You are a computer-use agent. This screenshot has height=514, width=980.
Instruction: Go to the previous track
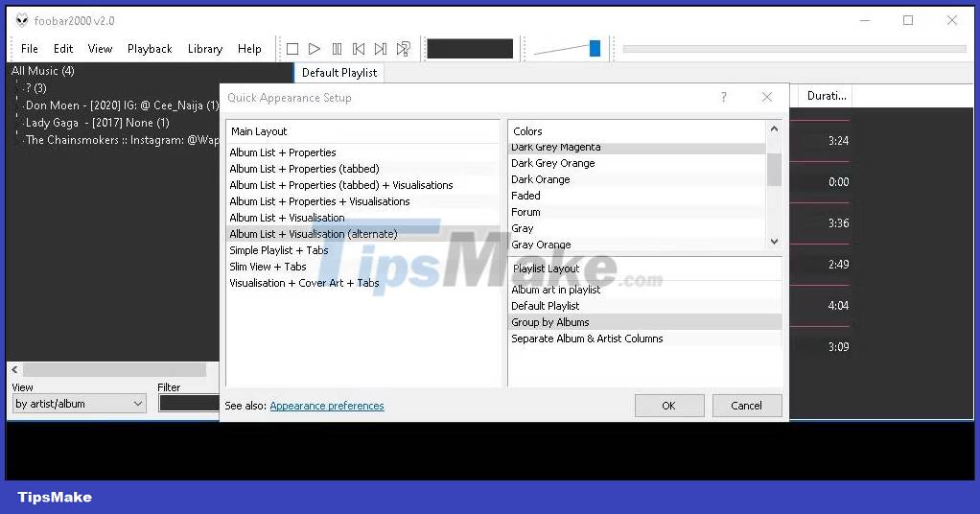[359, 49]
